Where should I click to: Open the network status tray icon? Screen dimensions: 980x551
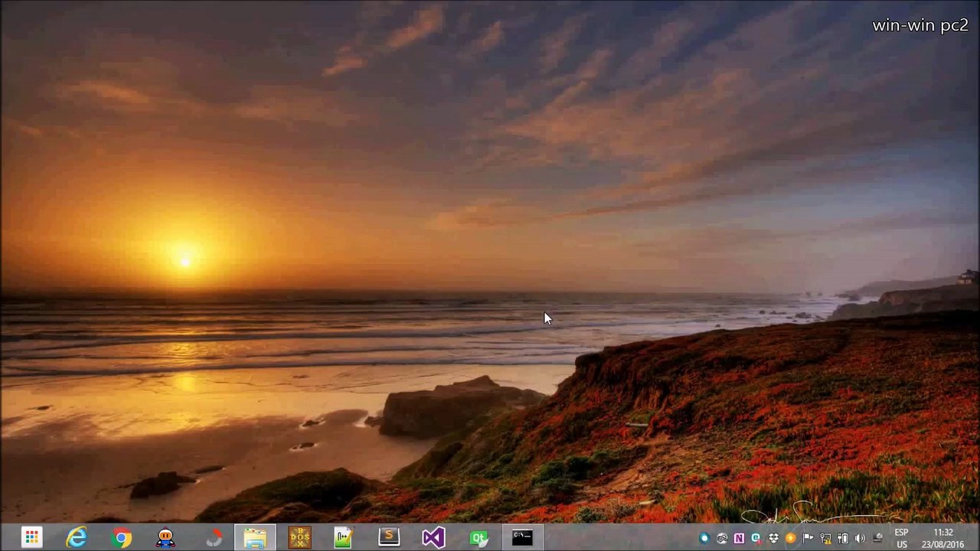[x=825, y=539]
